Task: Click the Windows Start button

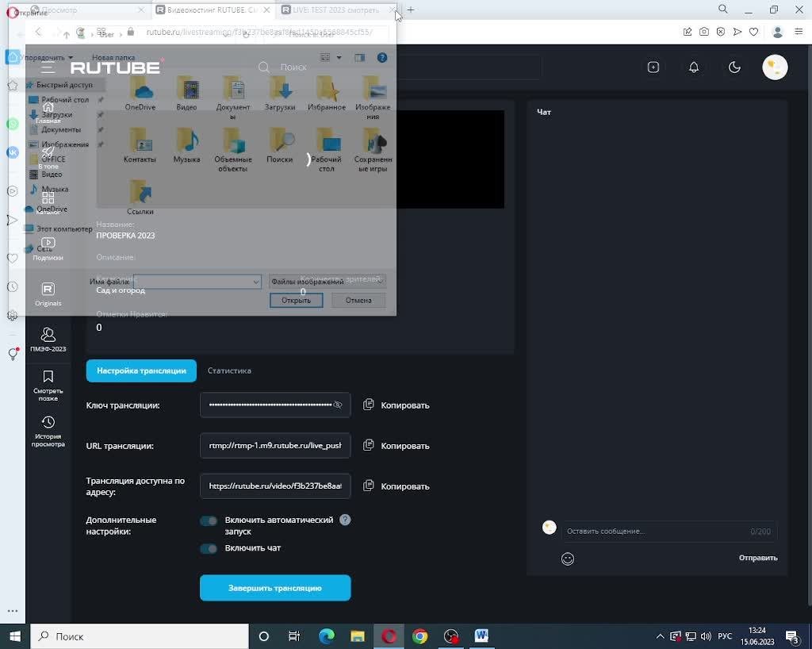Action: [x=15, y=636]
